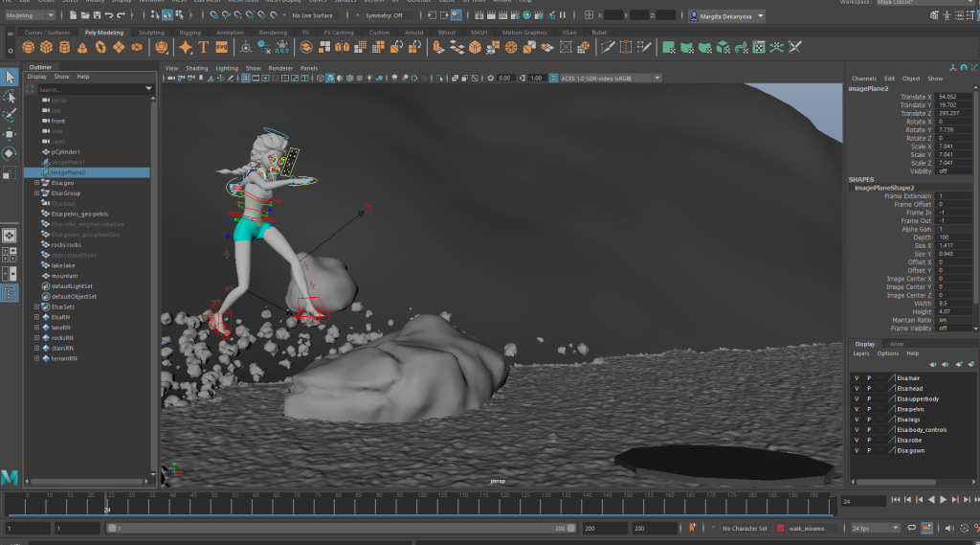980x545 pixels.
Task: Toggle the viewport grid display icon
Action: pyautogui.click(x=246, y=79)
